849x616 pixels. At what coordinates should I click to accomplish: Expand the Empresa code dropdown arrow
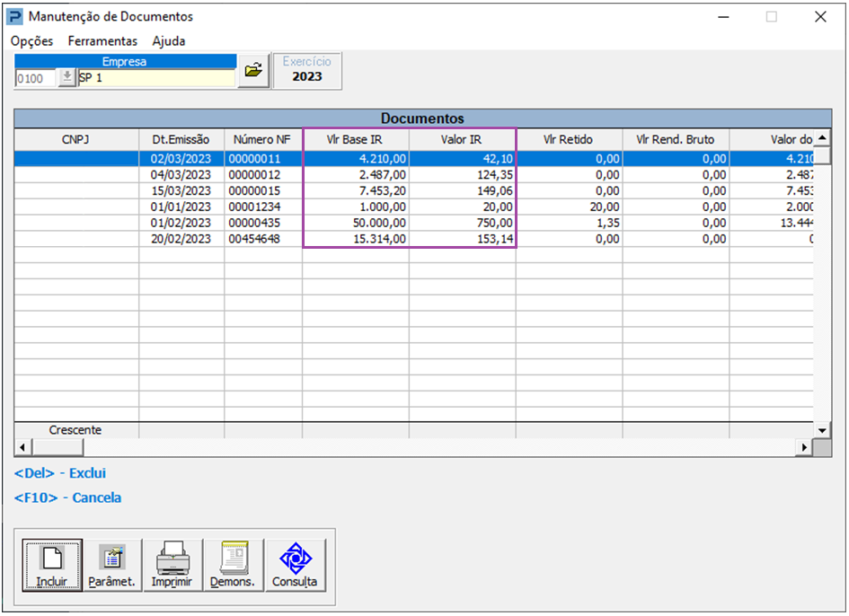pyautogui.click(x=67, y=78)
